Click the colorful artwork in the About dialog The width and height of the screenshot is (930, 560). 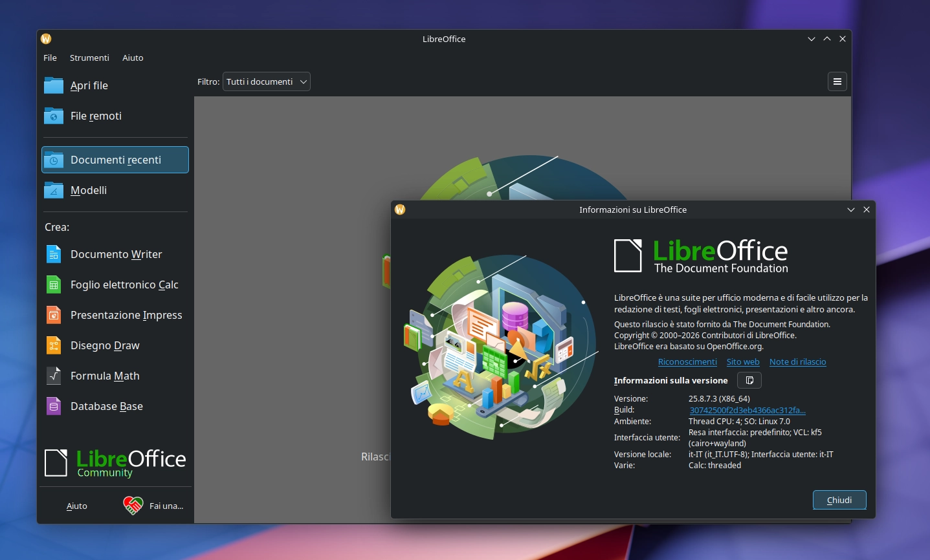pyautogui.click(x=500, y=347)
